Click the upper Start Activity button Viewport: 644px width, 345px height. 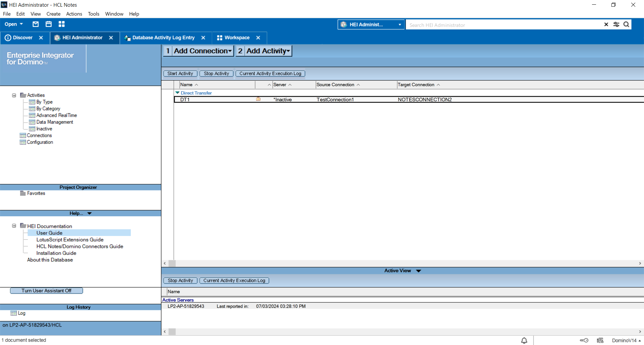coord(180,73)
